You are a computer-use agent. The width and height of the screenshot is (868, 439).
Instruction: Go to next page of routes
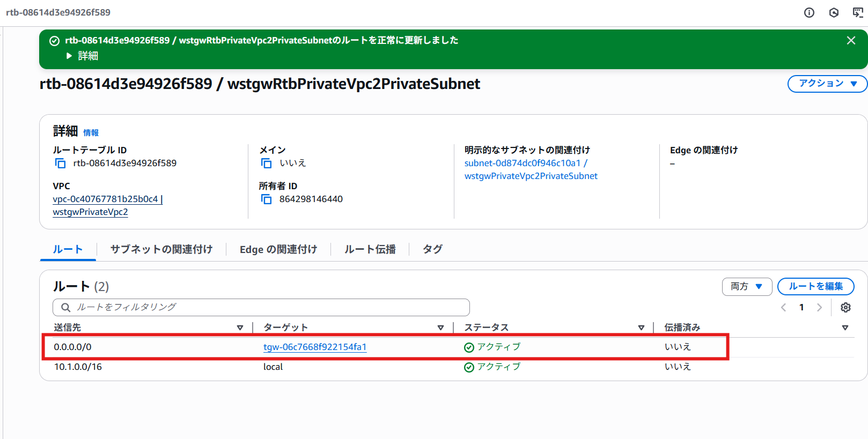coord(819,308)
